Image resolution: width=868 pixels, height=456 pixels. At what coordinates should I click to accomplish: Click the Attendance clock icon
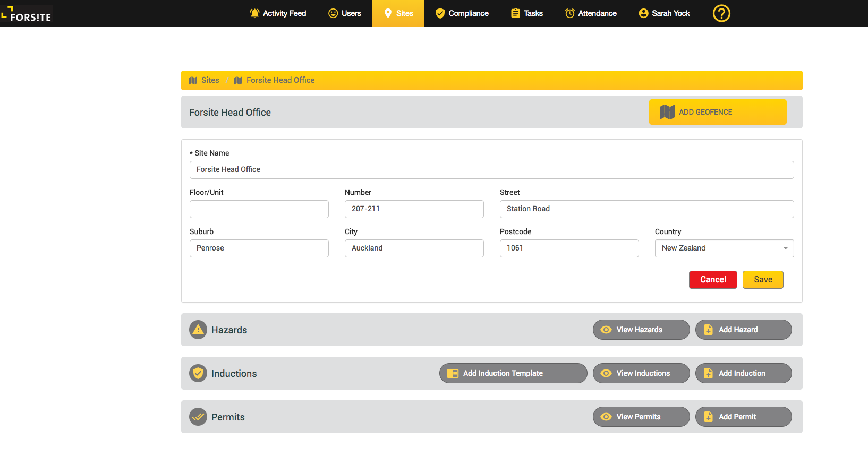click(569, 13)
